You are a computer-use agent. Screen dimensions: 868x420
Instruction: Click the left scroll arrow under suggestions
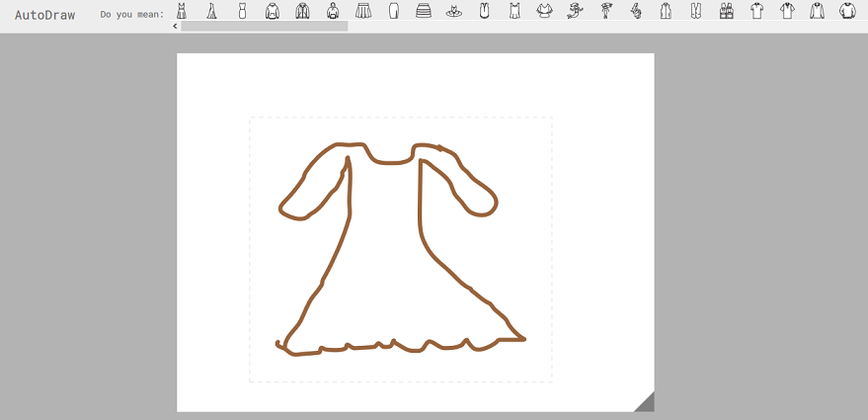pos(176,27)
